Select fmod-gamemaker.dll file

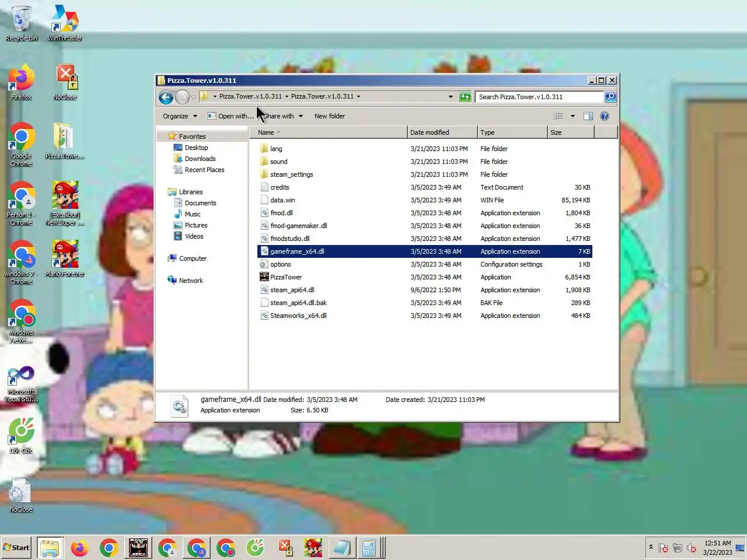298,226
